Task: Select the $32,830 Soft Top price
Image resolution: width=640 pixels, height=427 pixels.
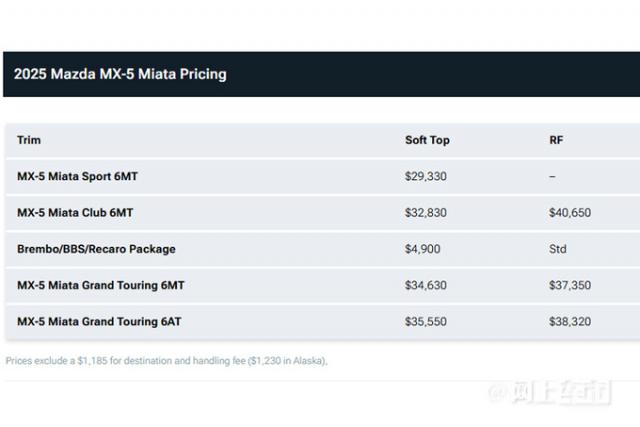Action: [426, 213]
